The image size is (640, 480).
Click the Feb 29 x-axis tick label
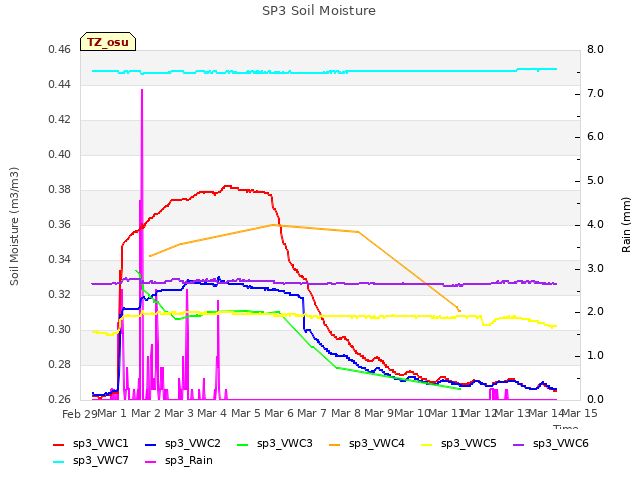pos(79,414)
